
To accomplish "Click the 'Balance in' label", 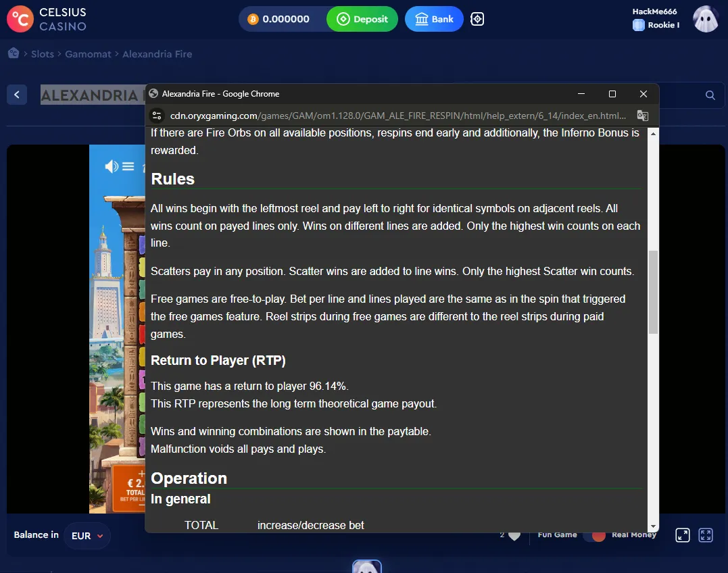I will (37, 535).
